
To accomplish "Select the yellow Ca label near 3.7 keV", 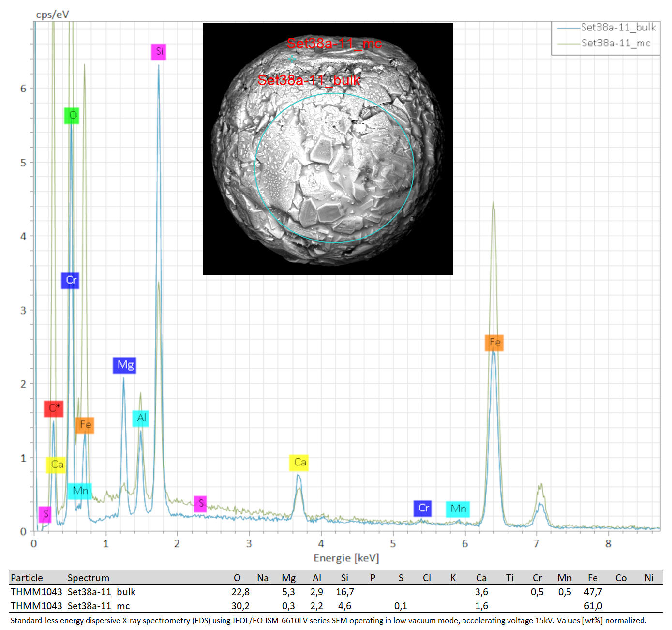I will [299, 463].
